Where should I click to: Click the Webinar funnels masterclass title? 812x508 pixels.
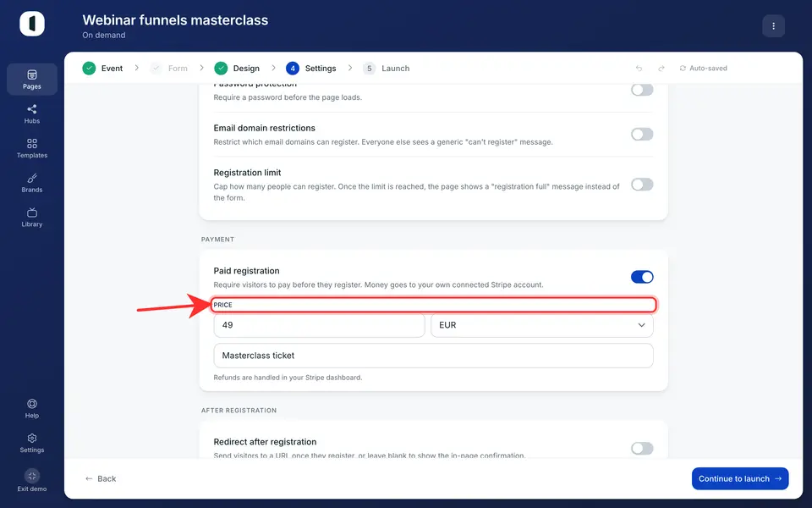[x=175, y=20]
